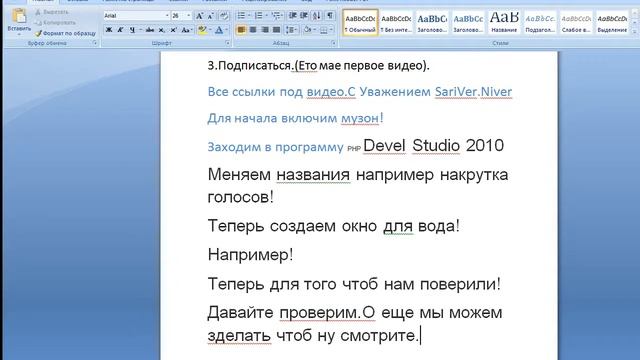
Task: Click the underlined word названия
Action: [x=313, y=175]
